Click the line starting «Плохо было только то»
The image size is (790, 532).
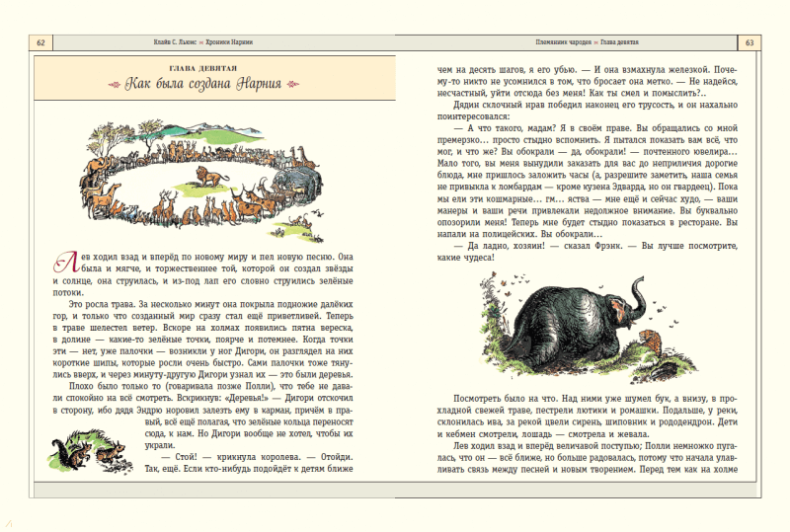(210, 386)
